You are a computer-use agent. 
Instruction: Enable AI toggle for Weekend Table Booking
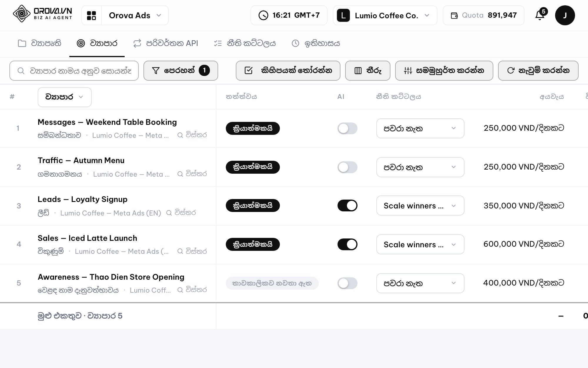[x=347, y=128]
